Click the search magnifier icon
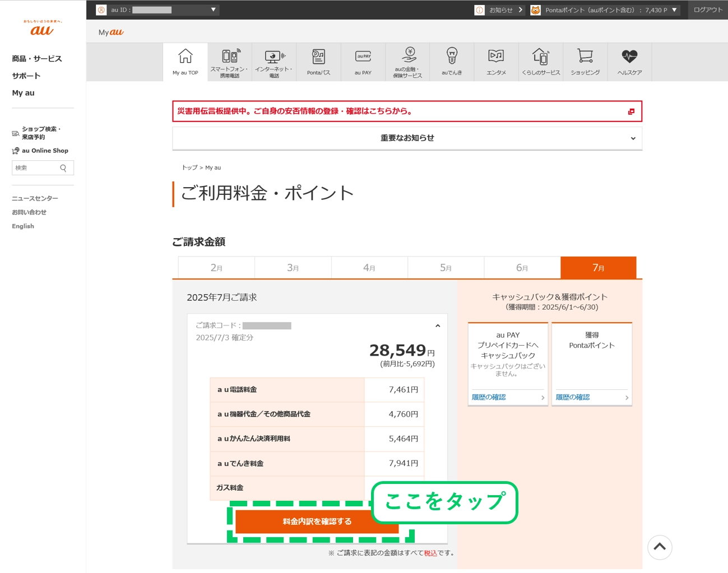 [63, 168]
